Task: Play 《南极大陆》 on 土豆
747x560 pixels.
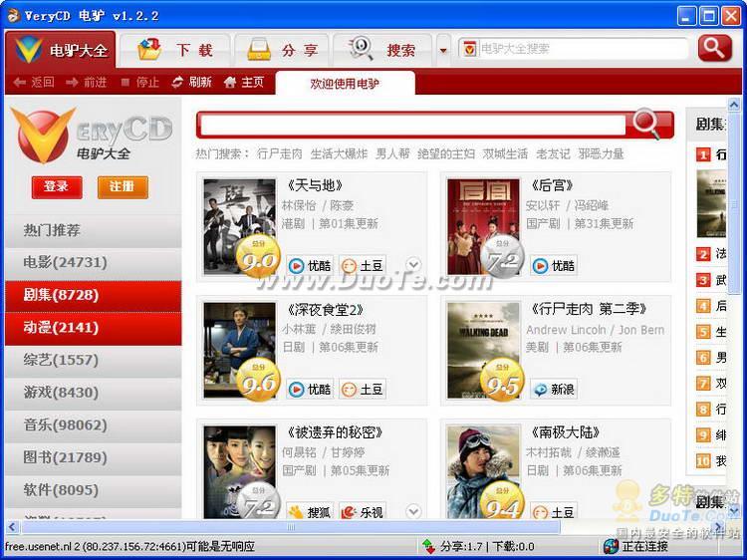Action: click(x=553, y=511)
